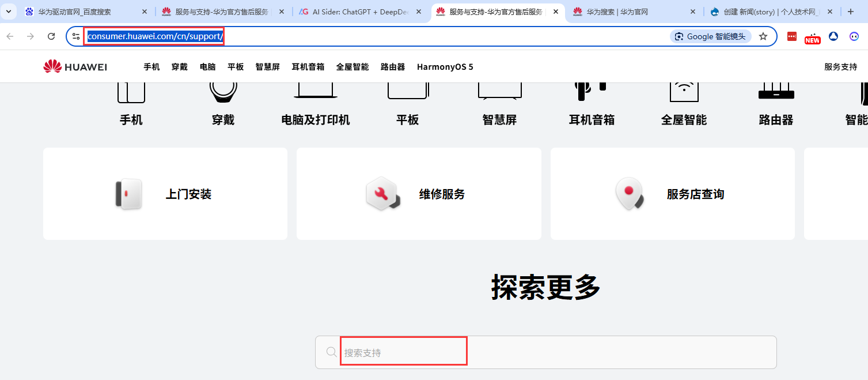This screenshot has height=380, width=868.
Task: Go forward to the next page
Action: (31, 36)
